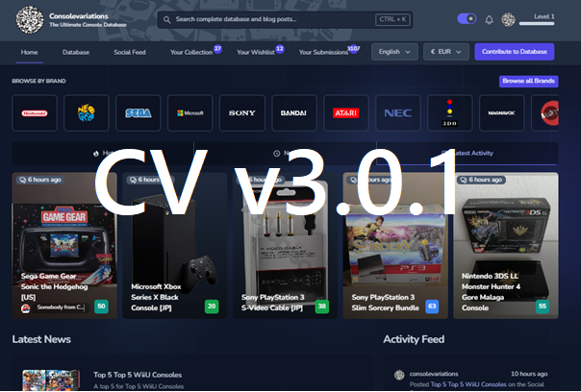Image resolution: width=581 pixels, height=392 pixels.
Task: Select the Atari brand tile
Action: (346, 113)
